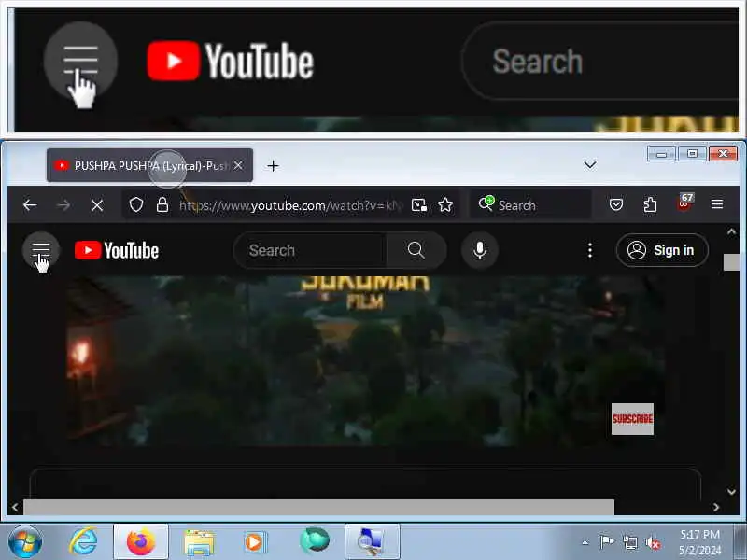Expand the list all tabs chevron
Screen dimensions: 747x560
pyautogui.click(x=590, y=165)
